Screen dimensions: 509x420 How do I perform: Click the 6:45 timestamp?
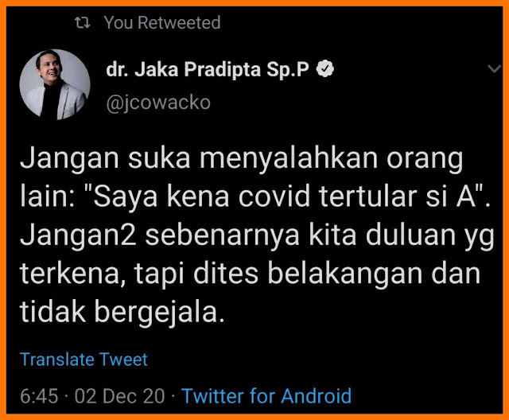[x=39, y=396]
